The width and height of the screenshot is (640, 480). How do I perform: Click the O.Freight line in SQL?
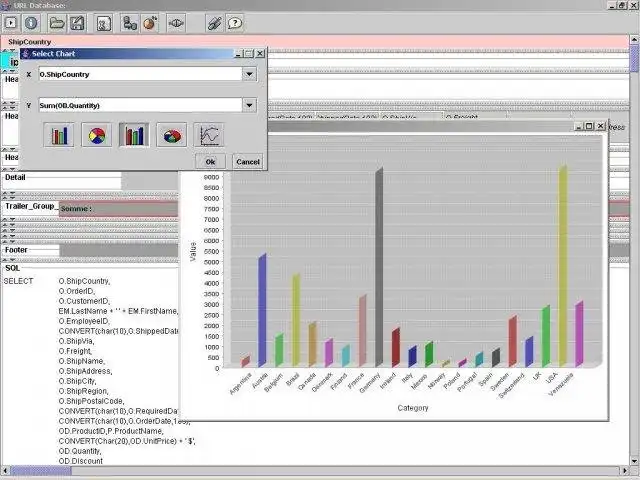[x=76, y=351]
